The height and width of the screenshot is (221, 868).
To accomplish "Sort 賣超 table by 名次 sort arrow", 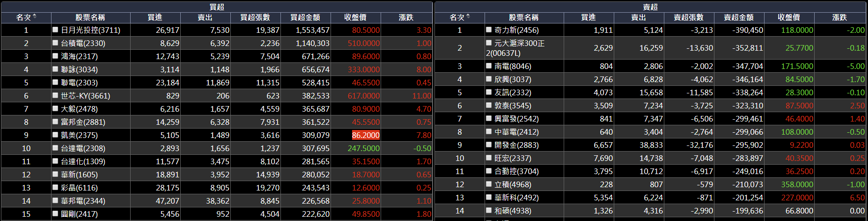I will coord(468,17).
